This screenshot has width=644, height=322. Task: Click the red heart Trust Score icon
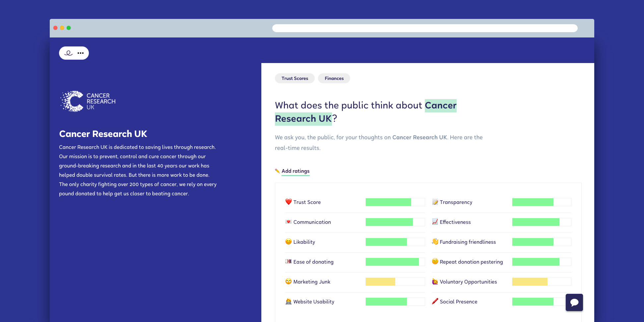pos(289,202)
